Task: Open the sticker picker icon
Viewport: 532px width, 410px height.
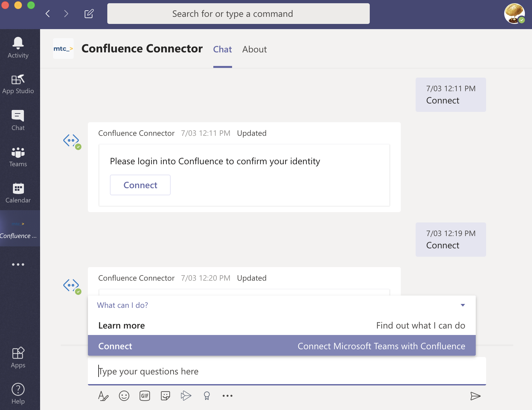Action: point(165,396)
